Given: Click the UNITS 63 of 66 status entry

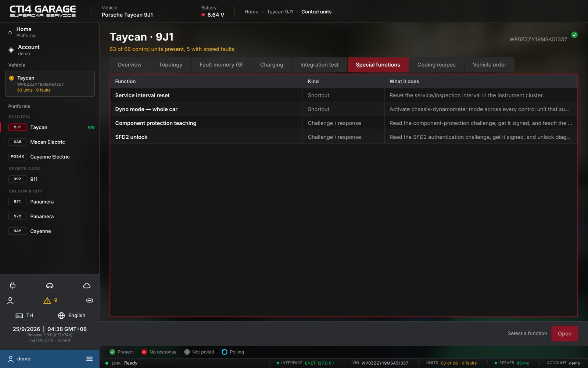Looking at the screenshot, I should [x=451, y=363].
